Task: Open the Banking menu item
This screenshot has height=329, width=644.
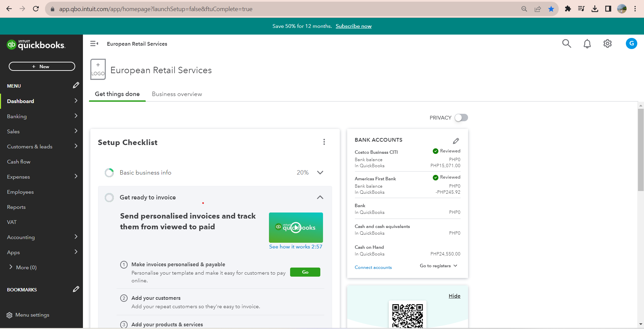Action: 17,116
